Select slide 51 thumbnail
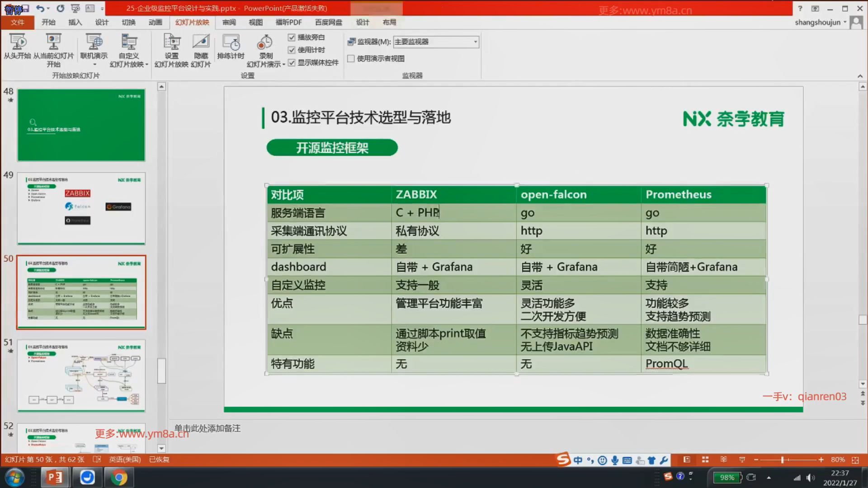Image resolution: width=868 pixels, height=488 pixels. pos(81,375)
